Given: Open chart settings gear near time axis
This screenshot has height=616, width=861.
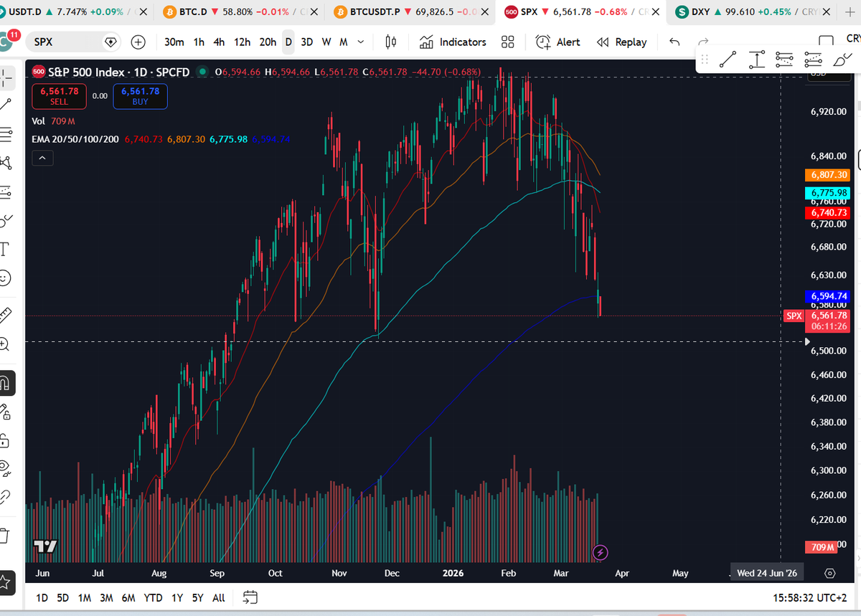Looking at the screenshot, I should [x=830, y=573].
